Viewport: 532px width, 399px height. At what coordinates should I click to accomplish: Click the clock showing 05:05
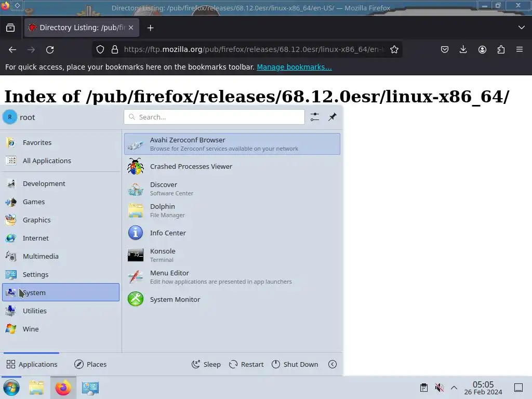click(x=483, y=388)
